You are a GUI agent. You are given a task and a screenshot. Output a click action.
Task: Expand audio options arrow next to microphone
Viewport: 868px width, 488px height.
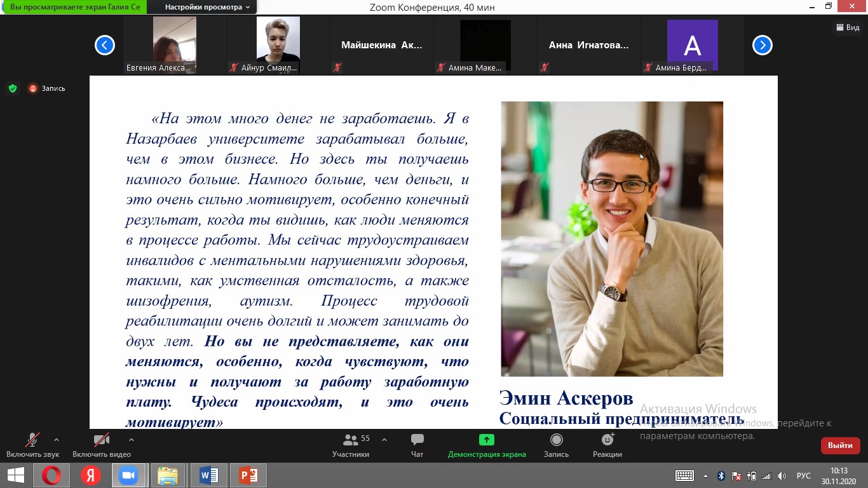point(57,439)
